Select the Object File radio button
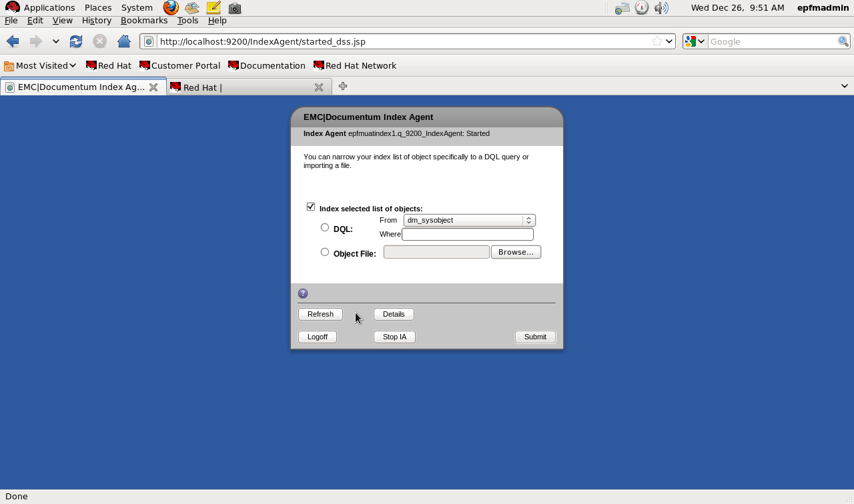This screenshot has height=504, width=854. click(325, 252)
